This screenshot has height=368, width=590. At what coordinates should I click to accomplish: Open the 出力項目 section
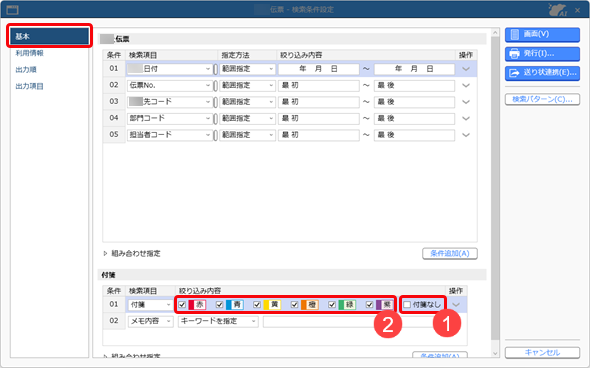tap(29, 86)
